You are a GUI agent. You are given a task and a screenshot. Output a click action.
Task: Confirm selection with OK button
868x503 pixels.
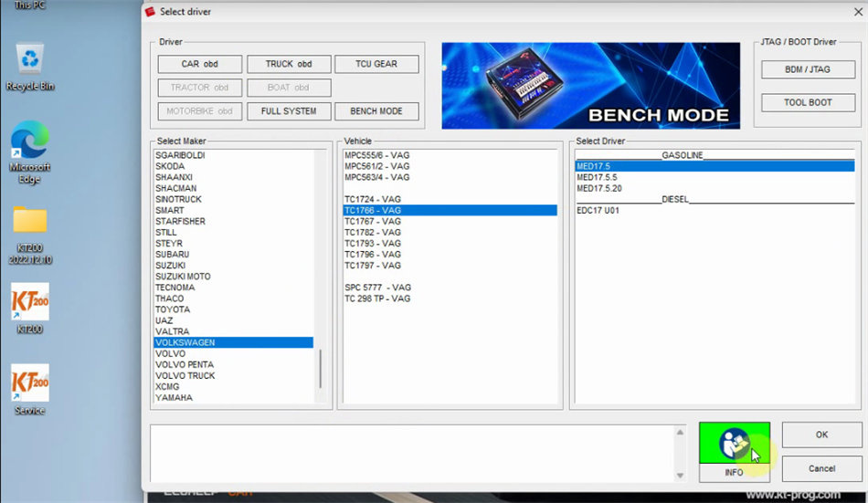[821, 435]
